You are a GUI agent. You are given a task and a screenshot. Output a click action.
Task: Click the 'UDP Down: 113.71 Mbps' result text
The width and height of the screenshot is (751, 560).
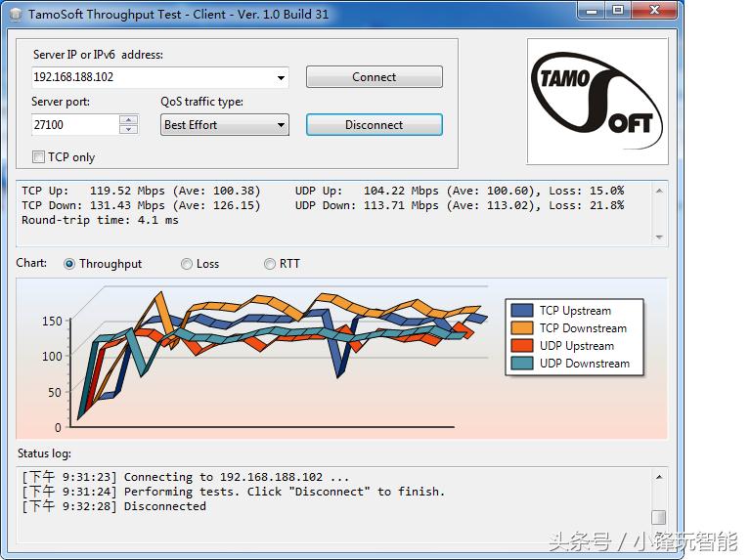460,205
